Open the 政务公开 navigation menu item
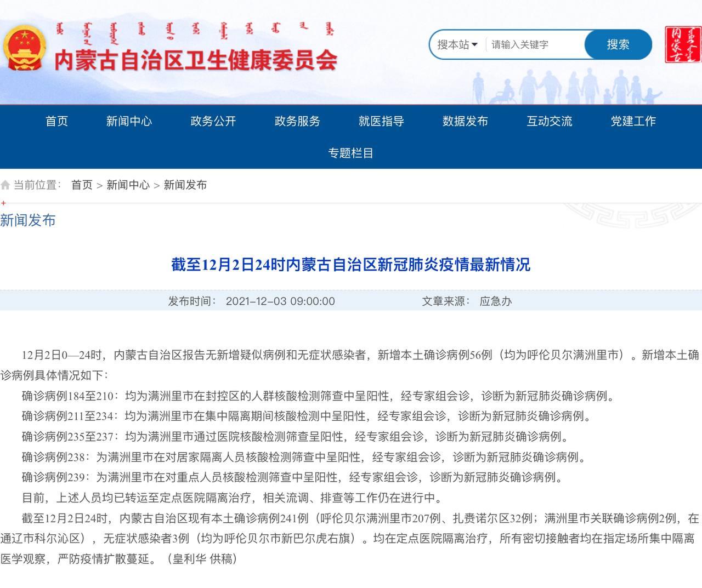This screenshot has height=588, width=702. tap(213, 121)
